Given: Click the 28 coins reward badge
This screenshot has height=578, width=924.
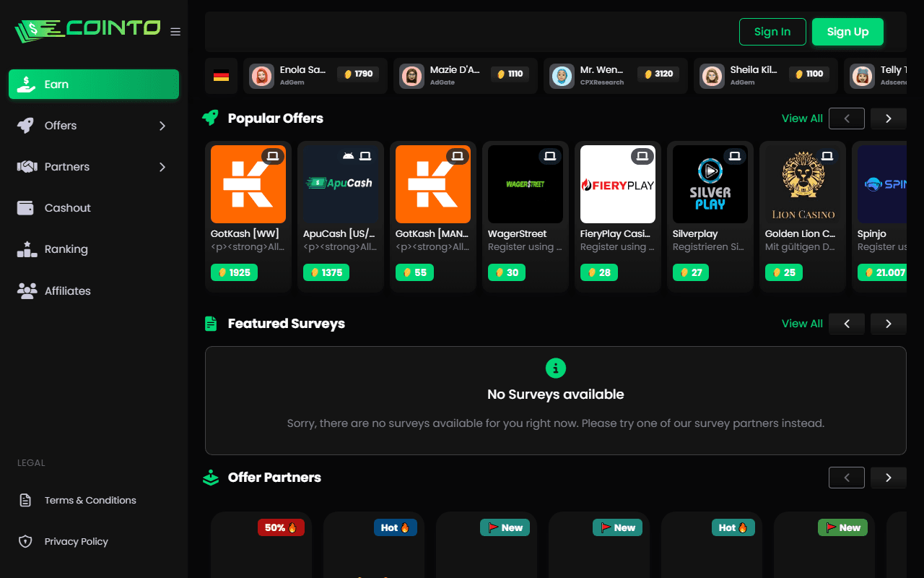Looking at the screenshot, I should [599, 272].
